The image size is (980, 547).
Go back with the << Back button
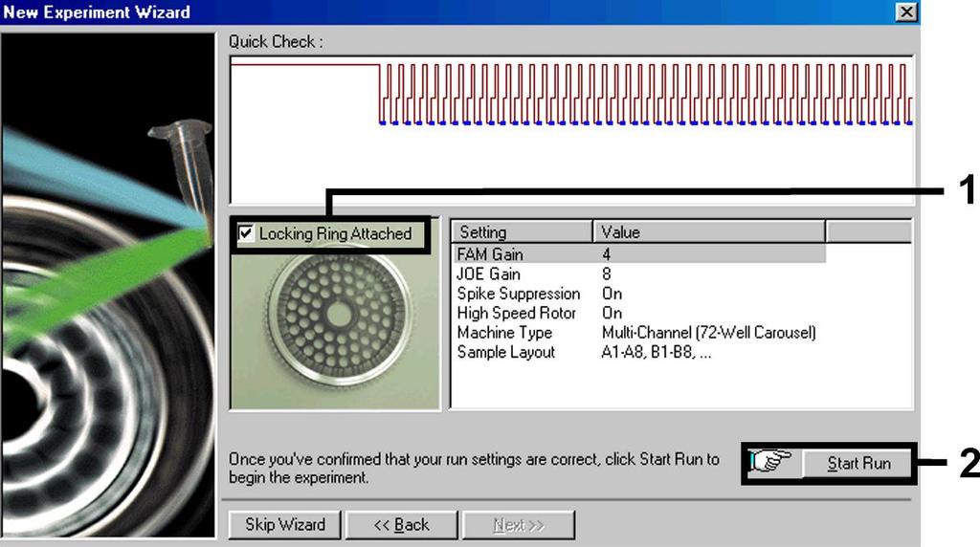[x=401, y=524]
